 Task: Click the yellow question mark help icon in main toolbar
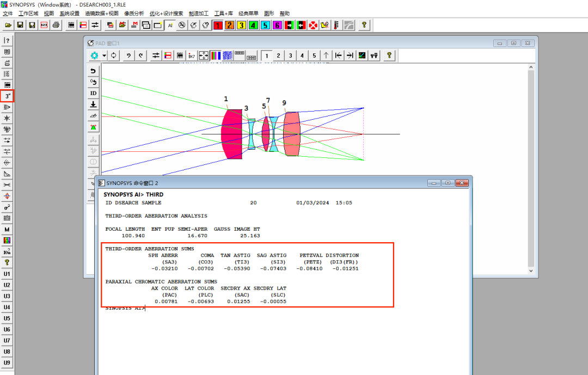pyautogui.click(x=364, y=25)
